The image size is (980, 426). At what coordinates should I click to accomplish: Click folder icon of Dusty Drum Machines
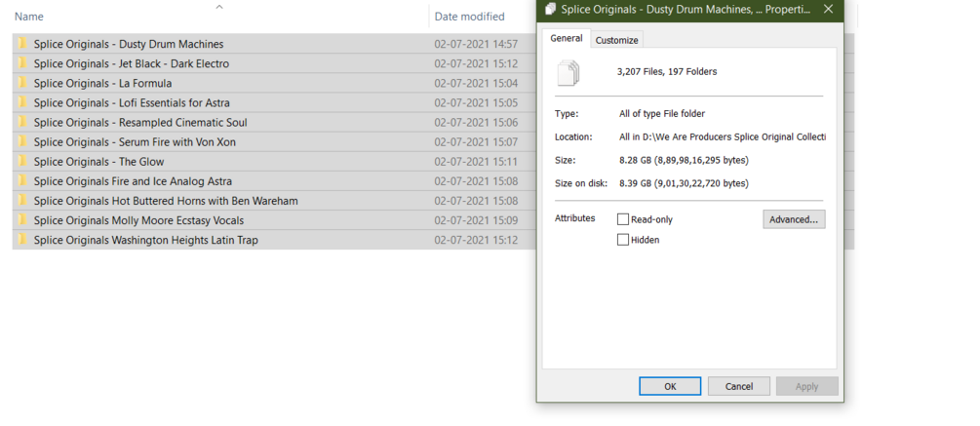pyautogui.click(x=22, y=44)
